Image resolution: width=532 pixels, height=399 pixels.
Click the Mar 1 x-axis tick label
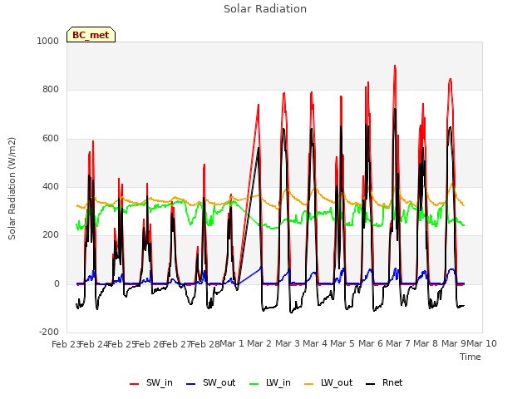coord(232,343)
